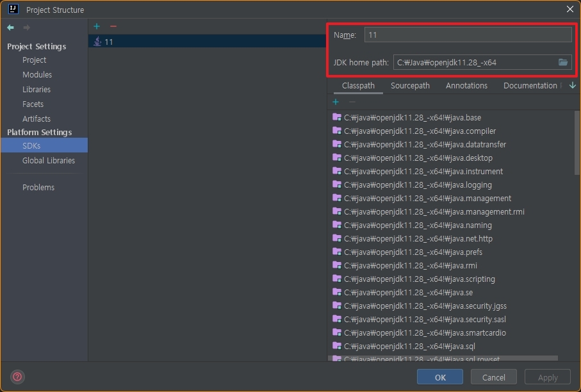
Task: Switch to the Annotations tab
Action: [466, 86]
